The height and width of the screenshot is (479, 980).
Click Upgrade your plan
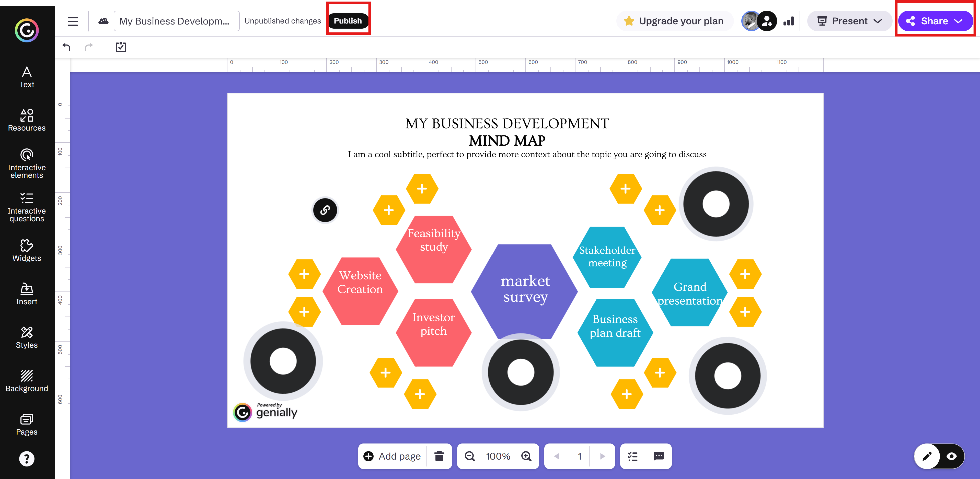click(x=674, y=21)
